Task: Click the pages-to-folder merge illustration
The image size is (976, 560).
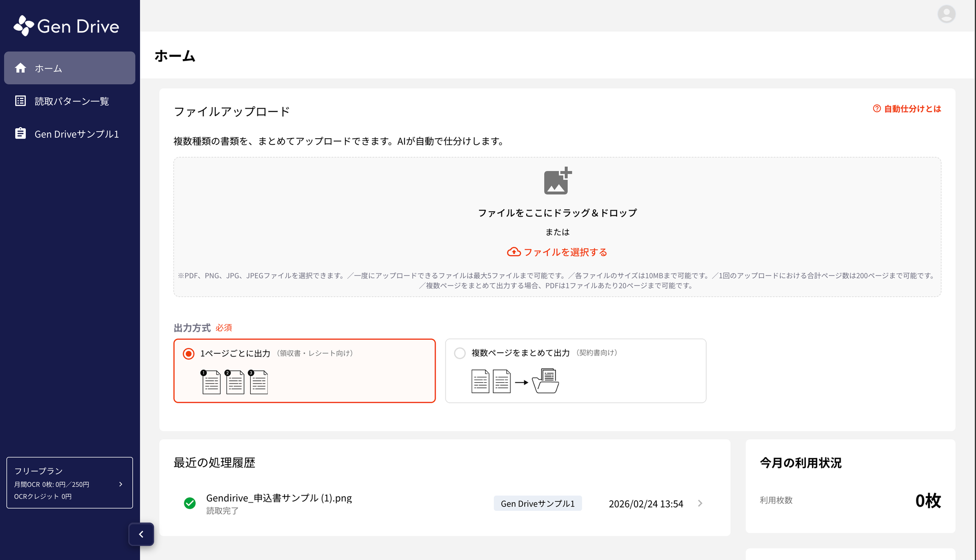Action: 515,381
